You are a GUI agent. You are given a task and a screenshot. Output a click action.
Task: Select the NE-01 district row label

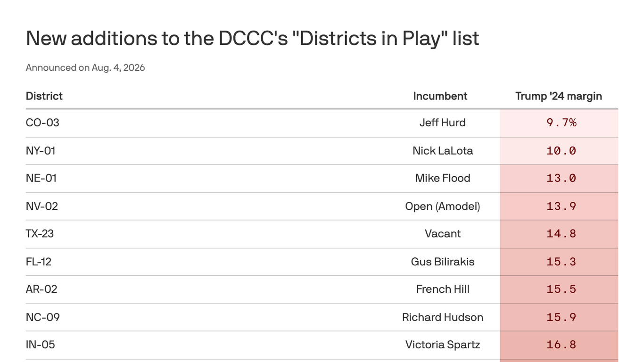tap(41, 178)
